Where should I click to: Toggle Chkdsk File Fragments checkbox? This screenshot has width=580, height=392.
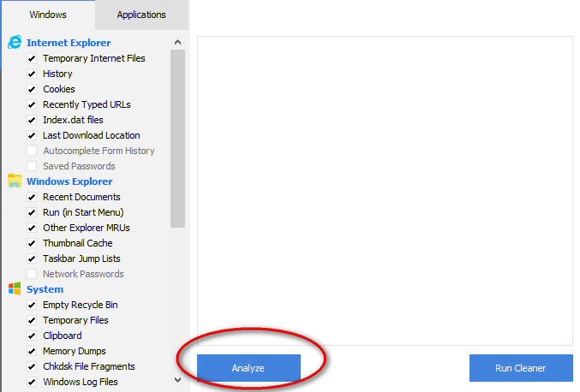(32, 366)
